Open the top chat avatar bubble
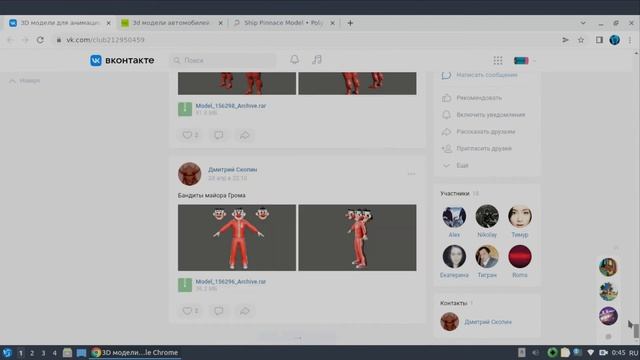The image size is (640, 360). pos(608,267)
